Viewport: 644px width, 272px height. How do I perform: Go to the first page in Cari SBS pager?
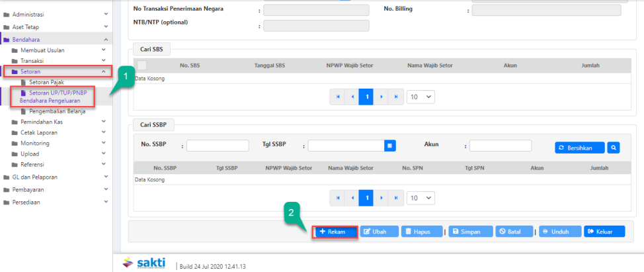point(339,97)
